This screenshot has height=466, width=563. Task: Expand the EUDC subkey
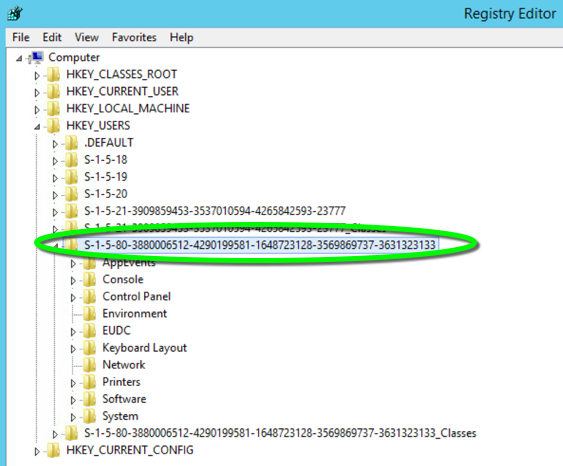coord(73,332)
